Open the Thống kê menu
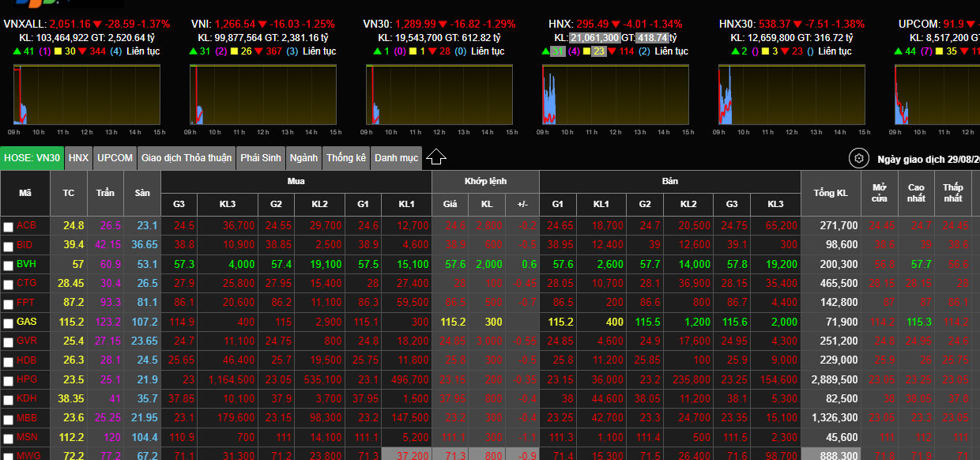 point(346,158)
